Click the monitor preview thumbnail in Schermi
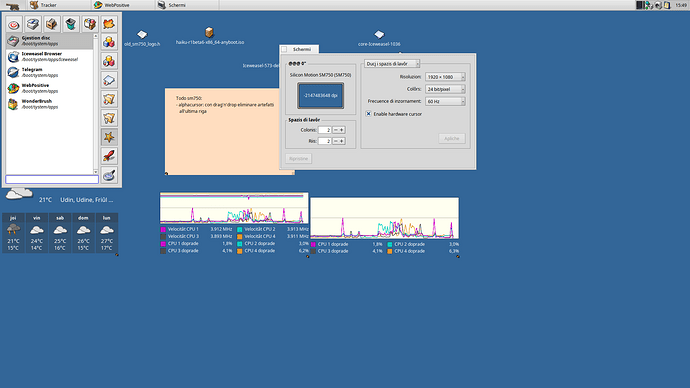 pos(320,95)
